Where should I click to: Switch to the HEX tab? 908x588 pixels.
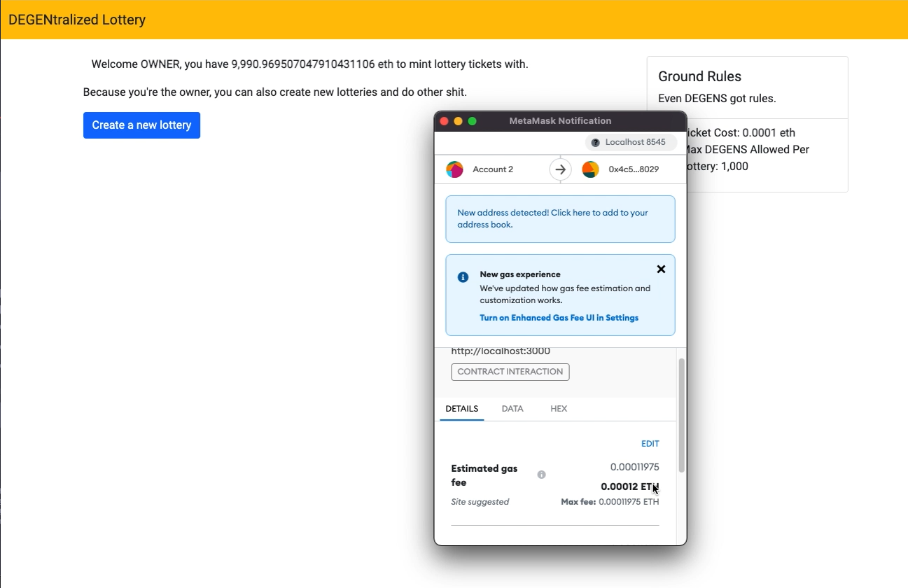[x=559, y=409]
